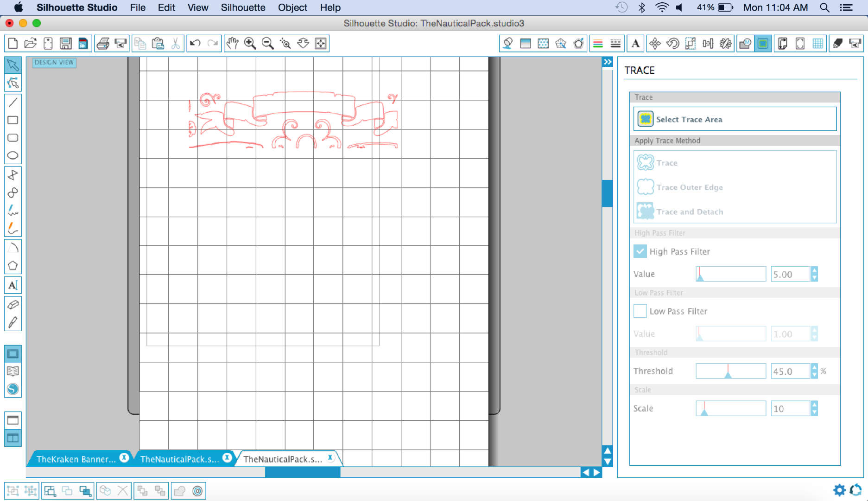
Task: Select the Knife tool
Action: tap(13, 322)
